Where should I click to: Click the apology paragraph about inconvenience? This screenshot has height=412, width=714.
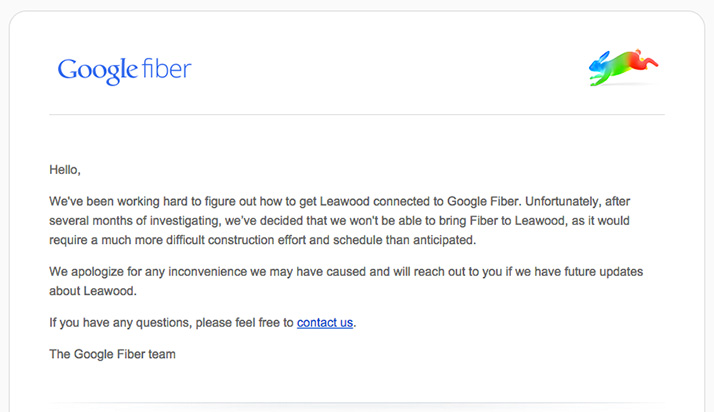coord(340,281)
